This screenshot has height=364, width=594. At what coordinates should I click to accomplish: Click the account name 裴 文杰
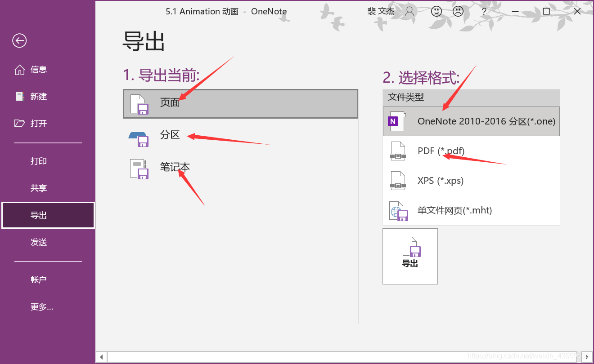pyautogui.click(x=381, y=12)
